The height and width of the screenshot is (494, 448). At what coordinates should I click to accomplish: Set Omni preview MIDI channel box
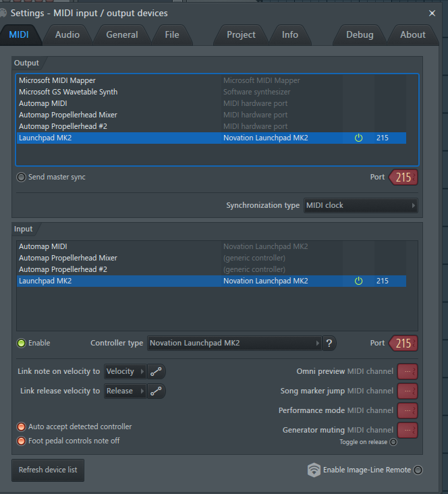408,372
